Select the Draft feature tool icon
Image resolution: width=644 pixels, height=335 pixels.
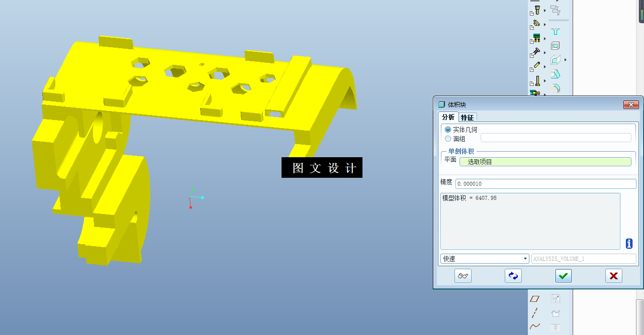[x=555, y=59]
